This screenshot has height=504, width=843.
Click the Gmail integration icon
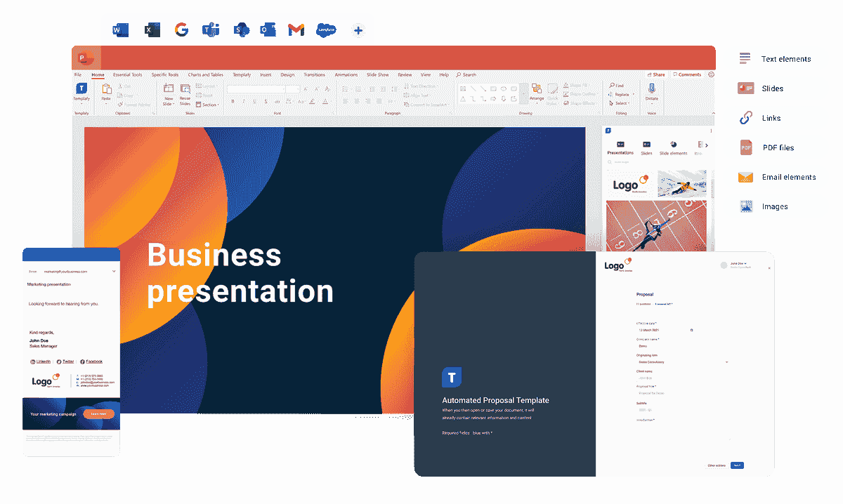click(x=296, y=29)
